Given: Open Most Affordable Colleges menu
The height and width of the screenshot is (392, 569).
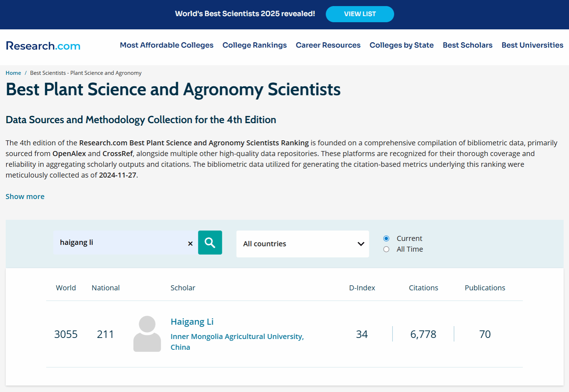Looking at the screenshot, I should click(166, 45).
